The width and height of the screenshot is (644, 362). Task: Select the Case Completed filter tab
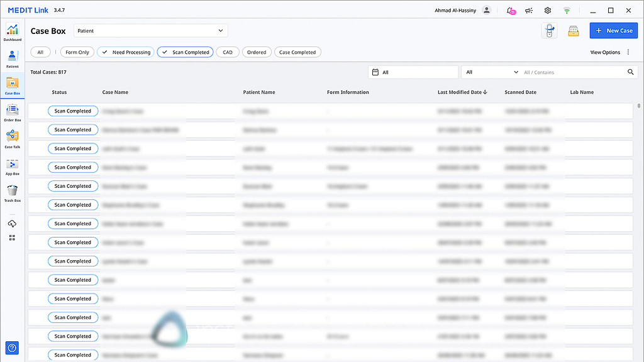click(297, 52)
